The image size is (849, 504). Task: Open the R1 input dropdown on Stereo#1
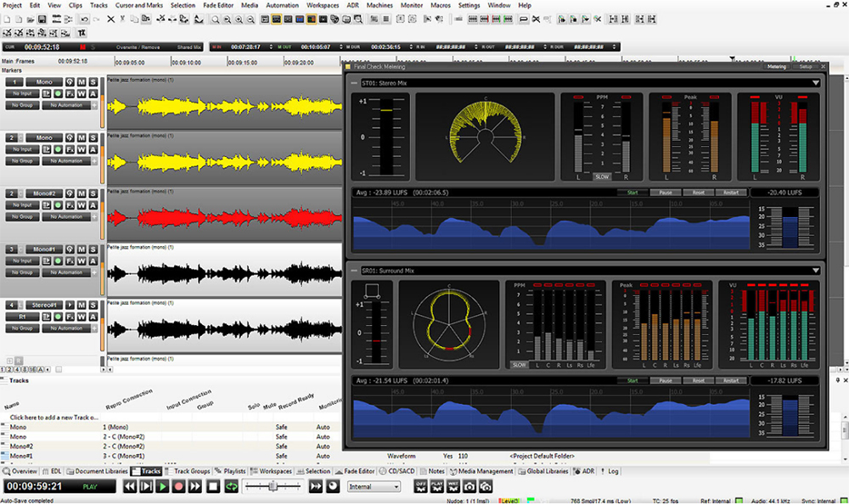coord(22,316)
